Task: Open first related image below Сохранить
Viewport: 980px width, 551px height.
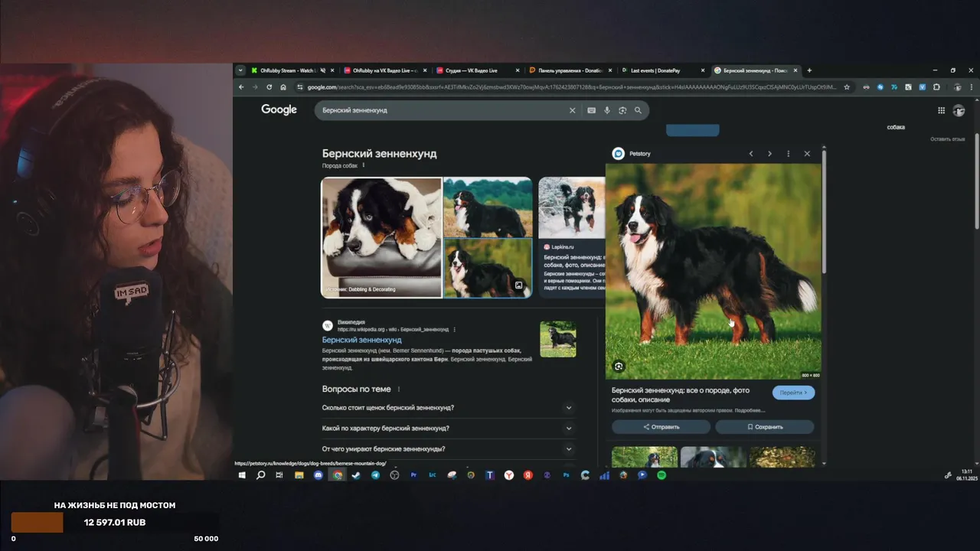Action: [x=645, y=457]
